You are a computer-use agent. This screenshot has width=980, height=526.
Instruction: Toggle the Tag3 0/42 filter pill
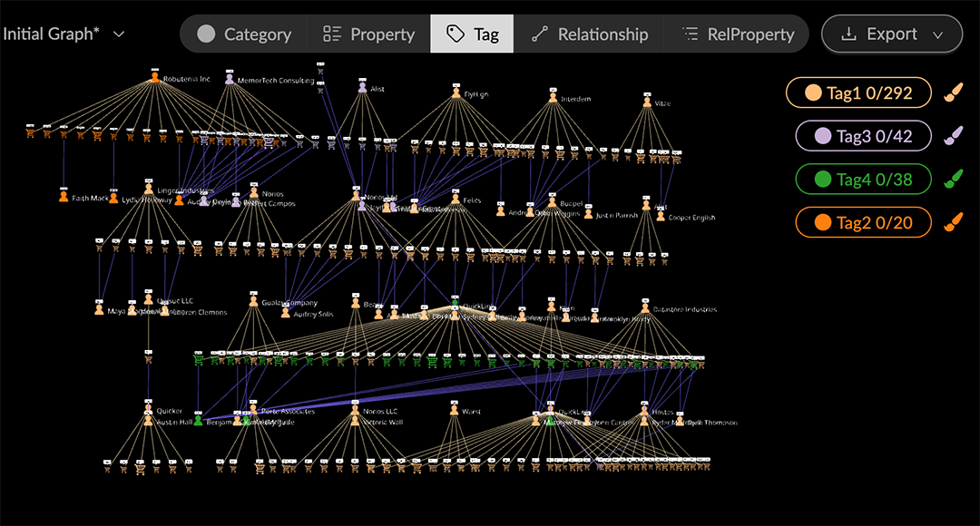[x=863, y=136]
